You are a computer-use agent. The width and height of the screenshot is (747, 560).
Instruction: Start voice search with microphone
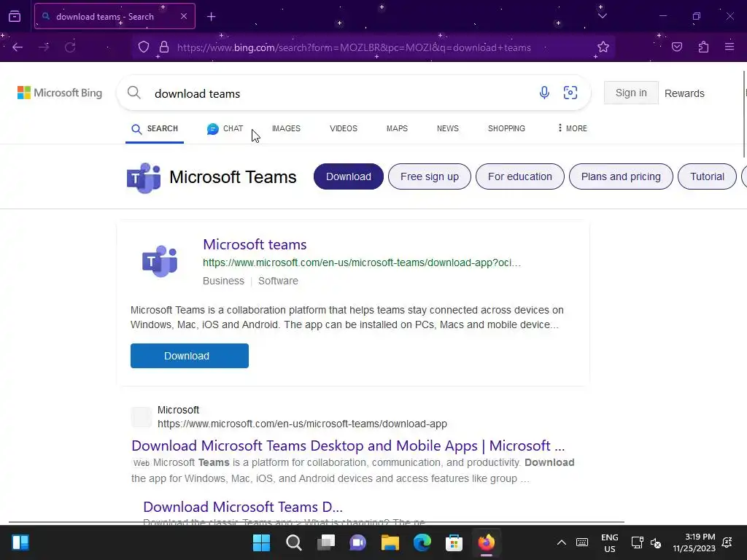coord(544,93)
